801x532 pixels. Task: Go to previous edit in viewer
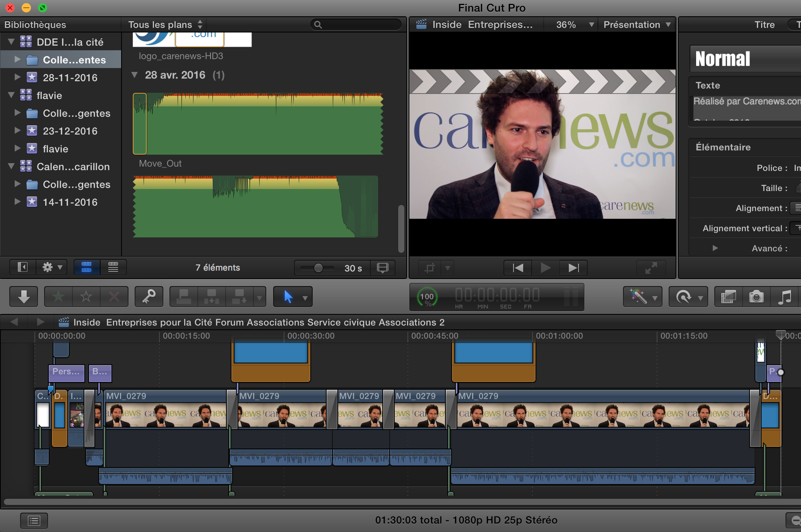pos(518,268)
